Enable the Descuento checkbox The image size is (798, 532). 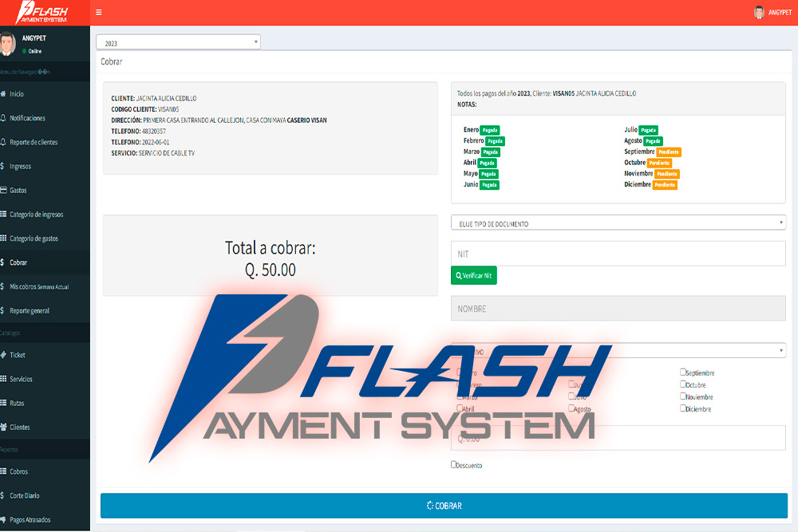point(454,464)
